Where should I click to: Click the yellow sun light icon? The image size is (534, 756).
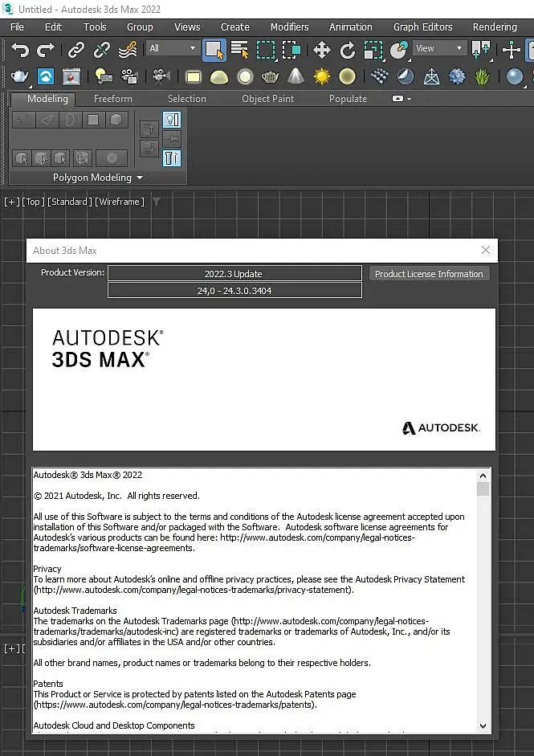(322, 76)
